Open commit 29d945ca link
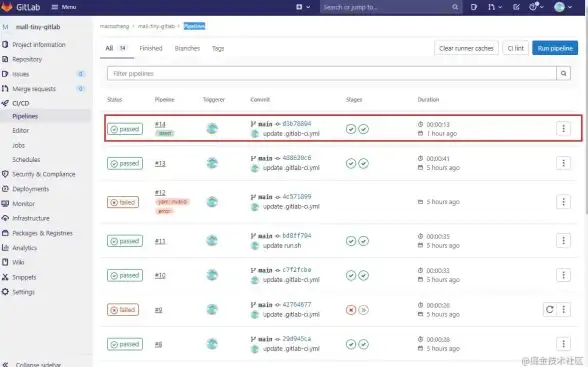The width and height of the screenshot is (588, 367). tap(297, 339)
